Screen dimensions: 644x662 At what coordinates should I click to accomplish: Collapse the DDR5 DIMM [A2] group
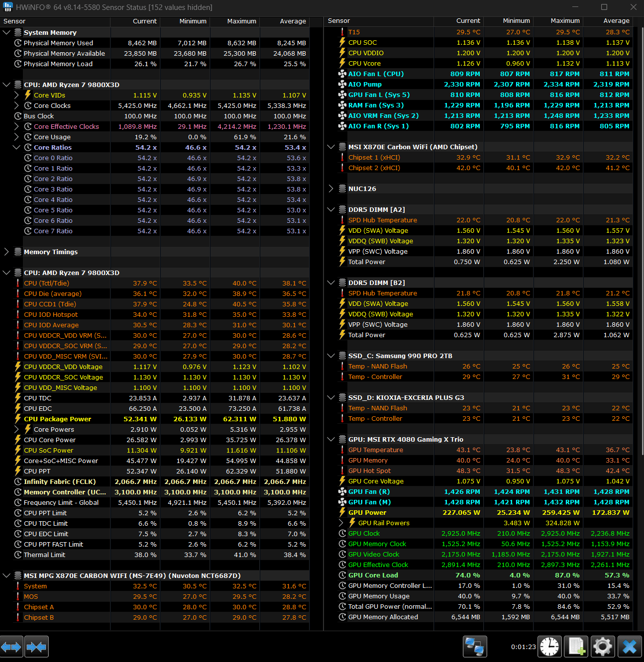tap(331, 209)
